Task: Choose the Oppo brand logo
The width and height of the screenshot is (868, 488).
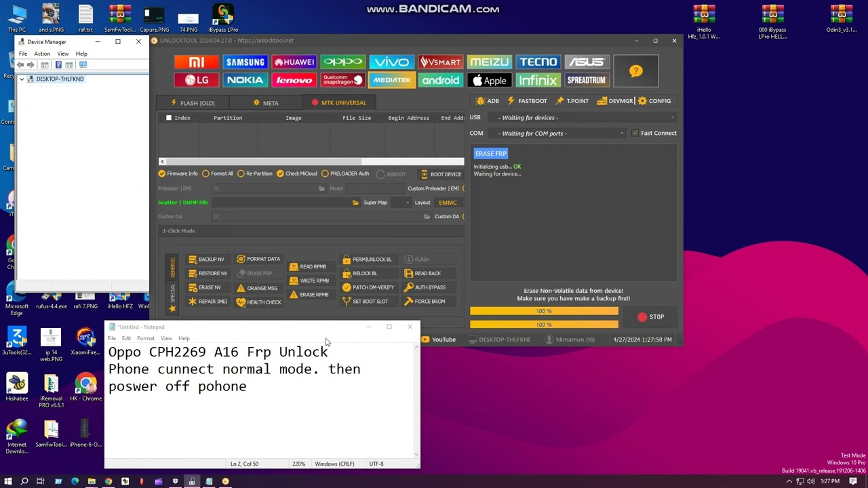Action: pos(342,62)
